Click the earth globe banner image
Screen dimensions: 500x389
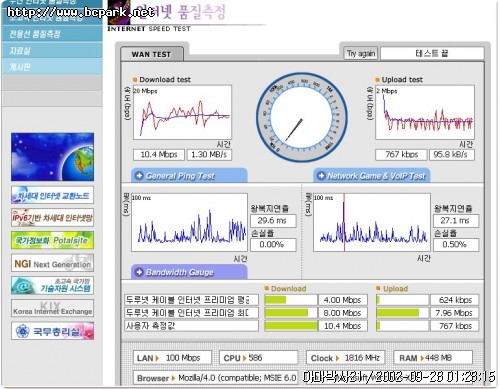52,157
